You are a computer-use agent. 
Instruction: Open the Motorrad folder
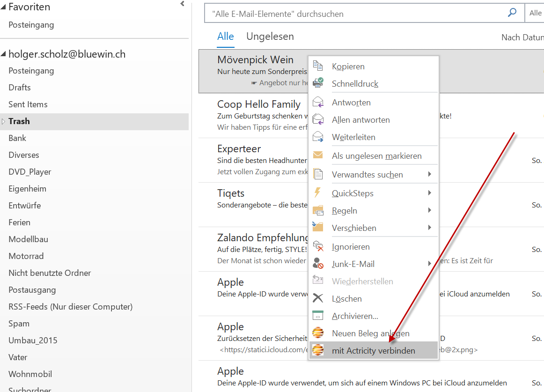(26, 256)
